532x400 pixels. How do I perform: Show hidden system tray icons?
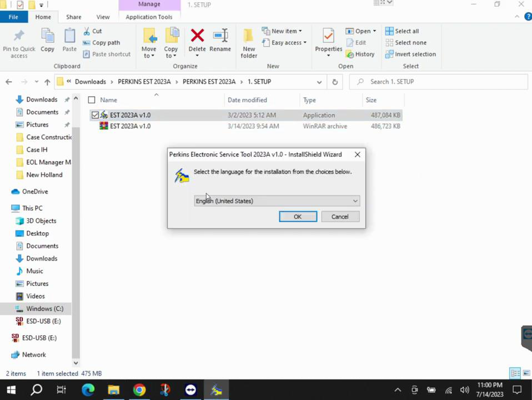pyautogui.click(x=398, y=390)
